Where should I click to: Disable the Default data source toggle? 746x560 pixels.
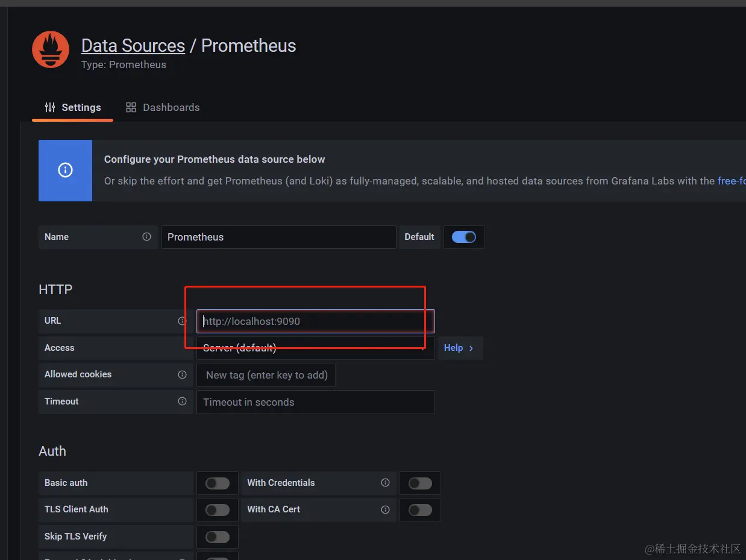464,237
